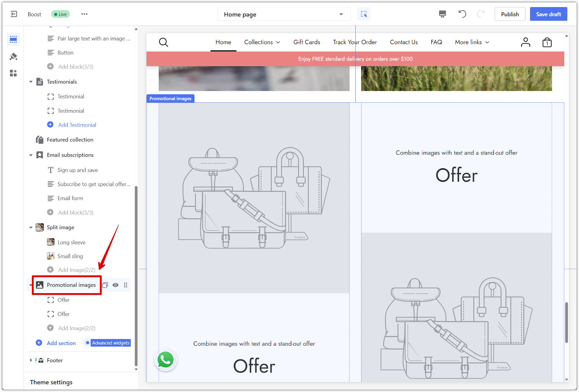This screenshot has width=579, height=392.
Task: Toggle the section inspector selection icon
Action: 364,14
